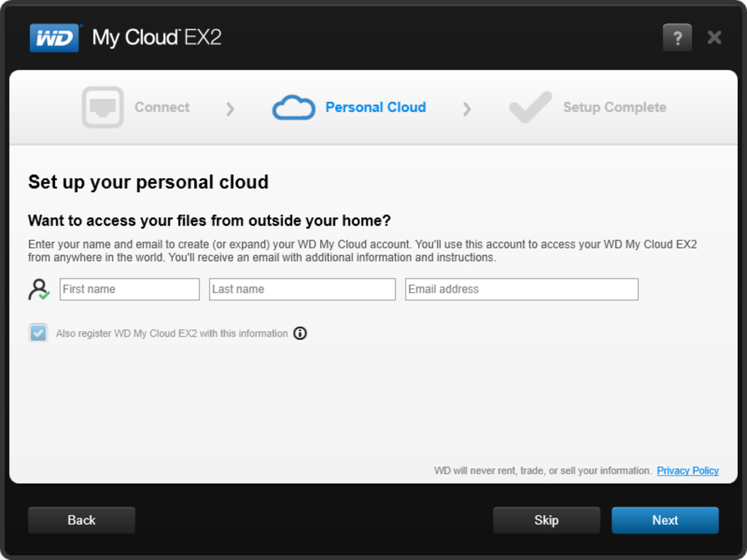Toggle Also register WD My Cloud EX2 checkbox
Viewport: 747px width, 560px height.
point(38,333)
